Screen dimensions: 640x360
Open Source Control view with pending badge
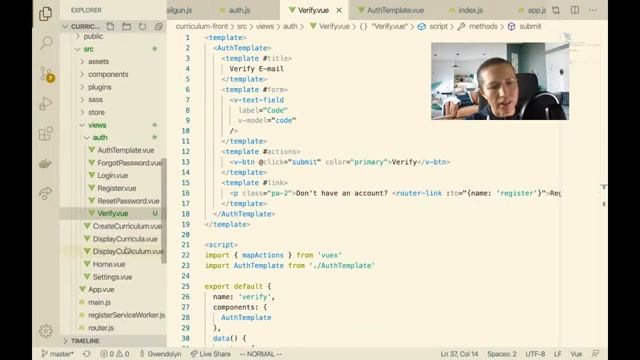click(47, 73)
